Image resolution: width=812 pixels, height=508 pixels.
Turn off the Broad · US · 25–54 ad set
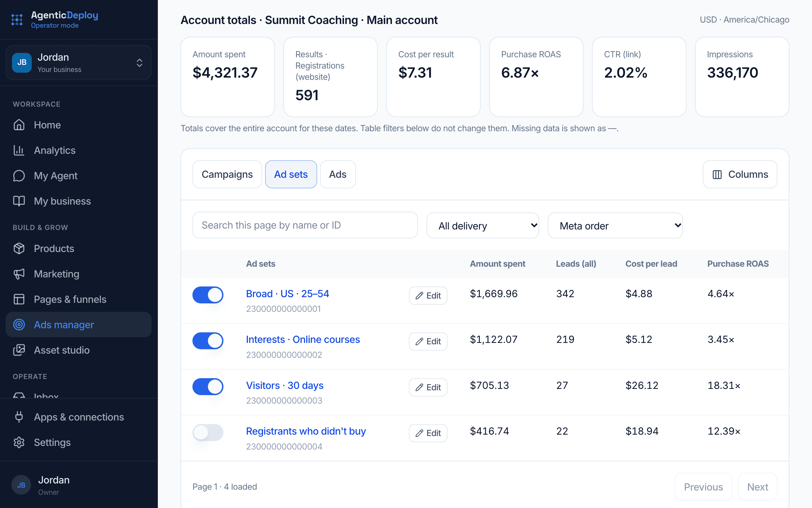click(x=208, y=295)
